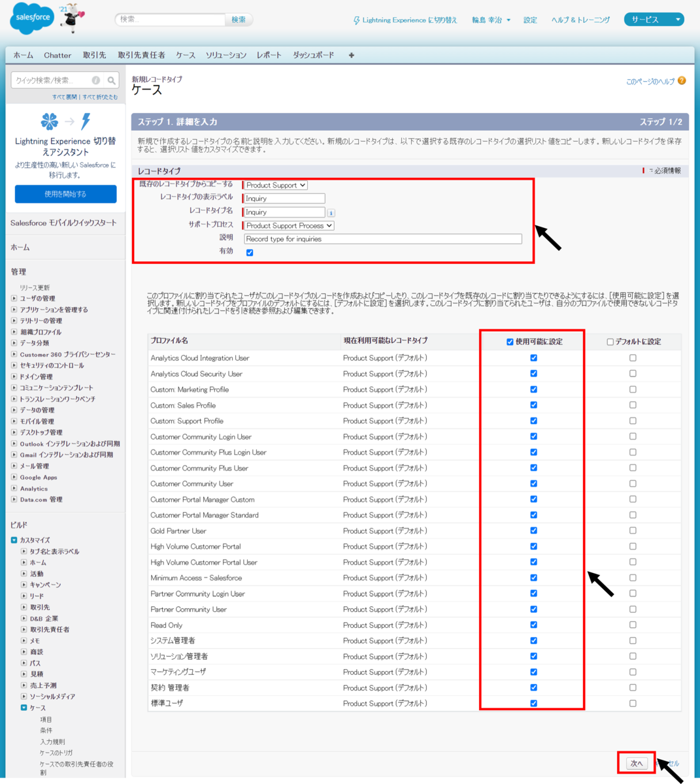Click the info icon in quick search box

(96, 80)
